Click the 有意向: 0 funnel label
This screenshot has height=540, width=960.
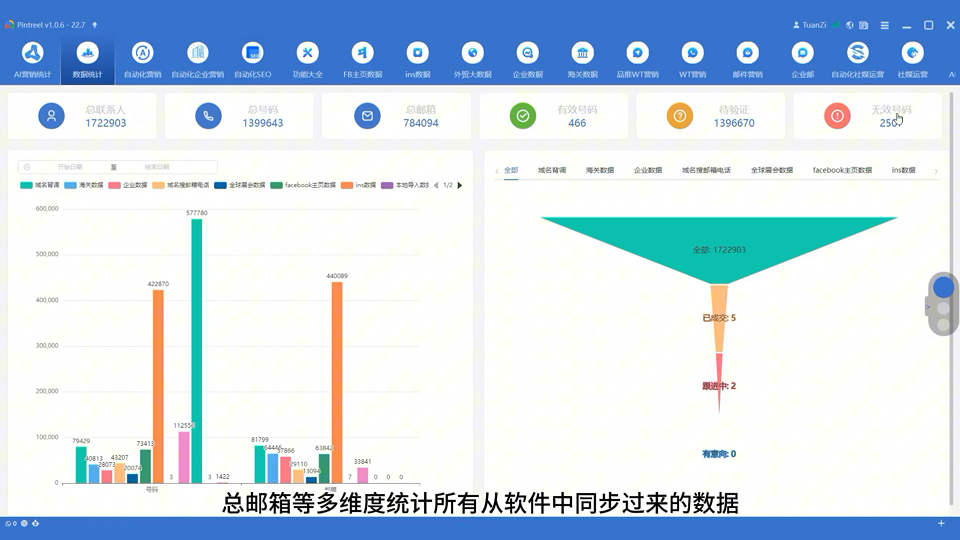coord(719,454)
